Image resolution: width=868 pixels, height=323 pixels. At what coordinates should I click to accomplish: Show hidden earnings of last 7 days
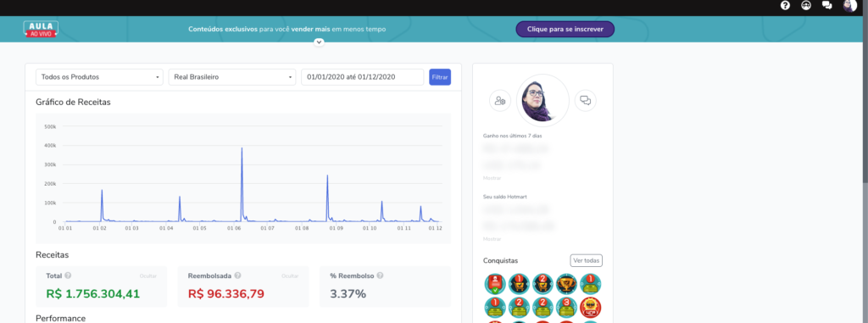492,178
